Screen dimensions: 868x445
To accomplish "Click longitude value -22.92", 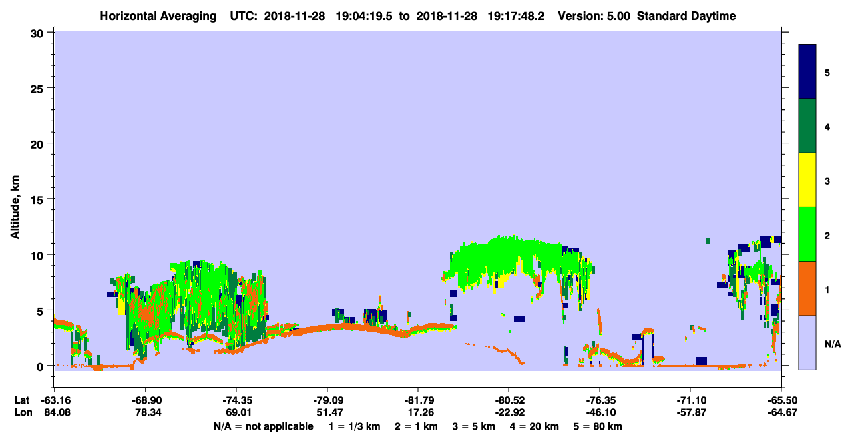I will pos(509,413).
